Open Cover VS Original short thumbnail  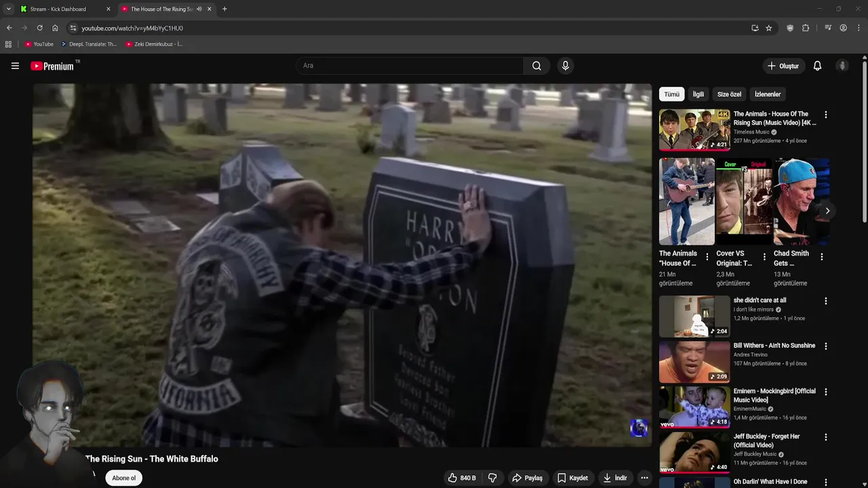[x=744, y=201]
